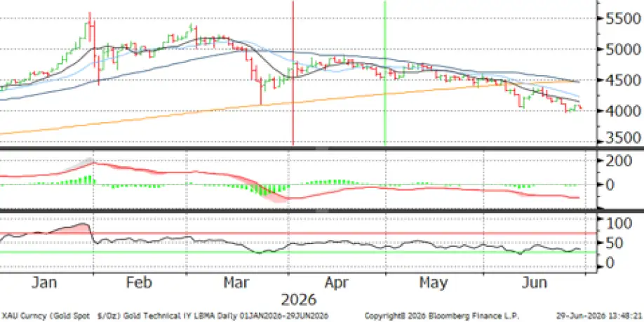The image size is (644, 322).
Task: Click the XAU Curncy Gold Spot caption
Action: coord(164,316)
